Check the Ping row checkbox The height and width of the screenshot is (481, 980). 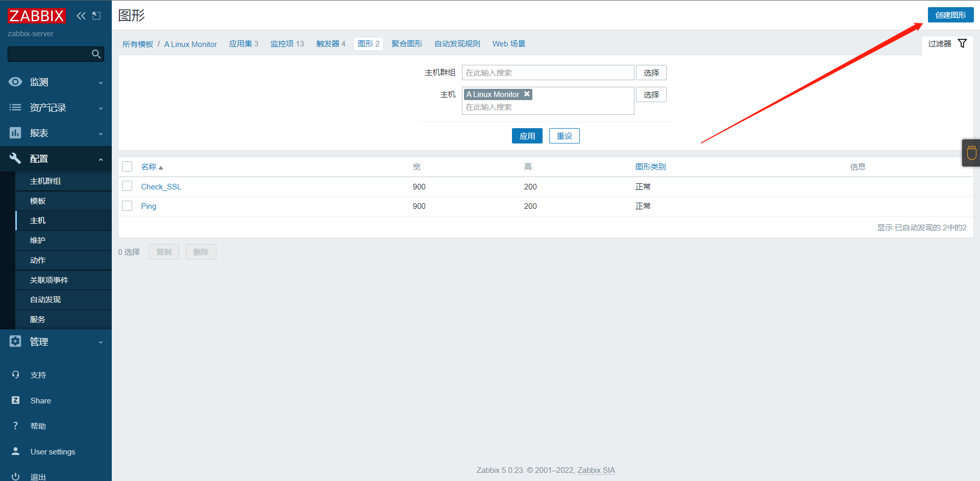pos(127,206)
